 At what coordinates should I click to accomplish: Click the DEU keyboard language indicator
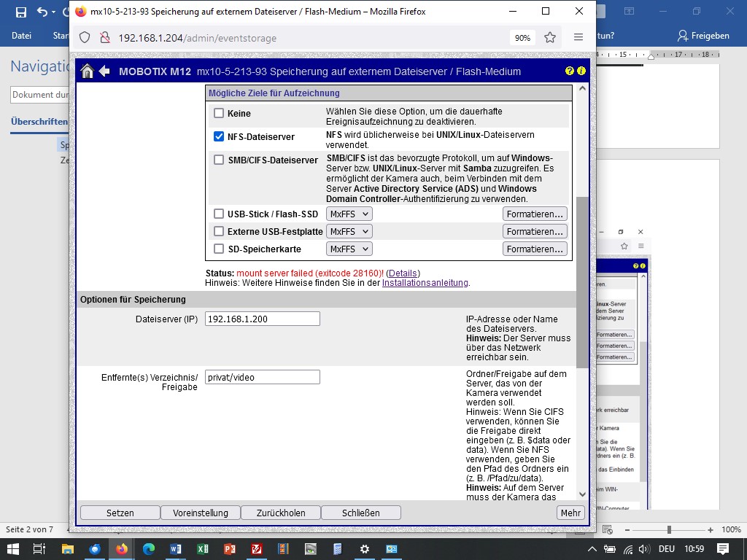coord(667,549)
